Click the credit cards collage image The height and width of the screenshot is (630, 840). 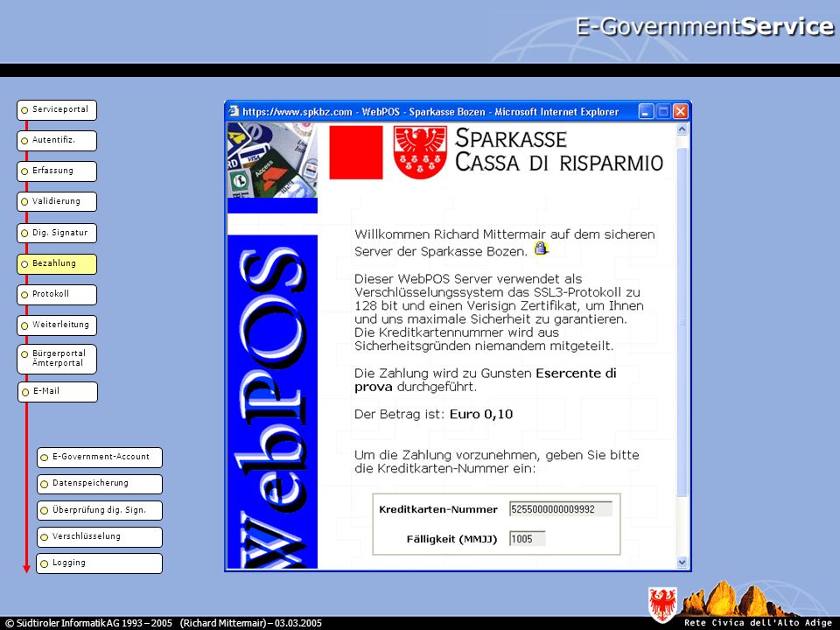272,159
